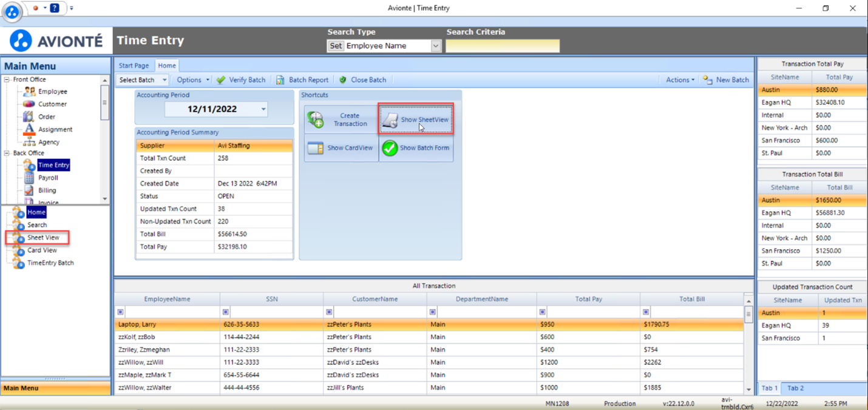Open the blue question mark help icon
This screenshot has height=410, width=868.
(x=55, y=8)
